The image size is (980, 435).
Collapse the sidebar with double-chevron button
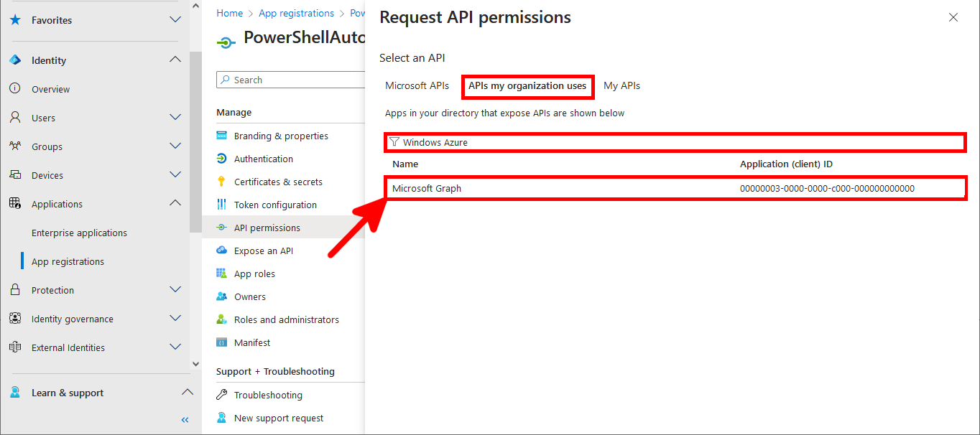click(185, 420)
